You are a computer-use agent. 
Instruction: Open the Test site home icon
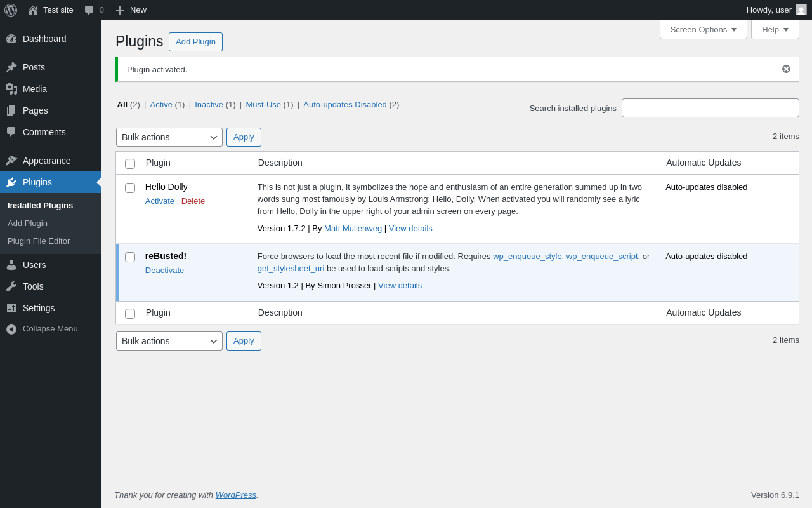click(33, 10)
